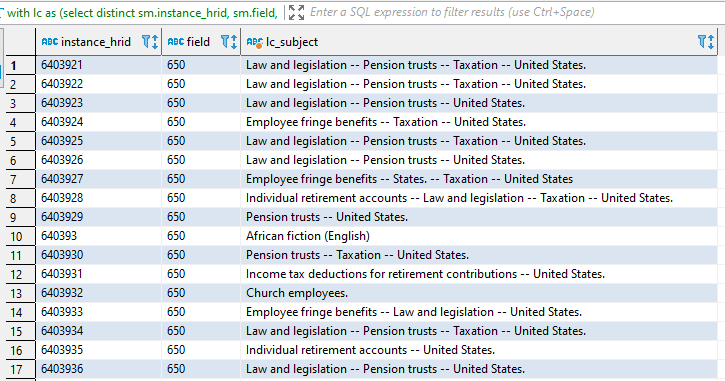Click 'Income tax deductions for retirement contributions' cell
725x381 pixels.
coord(479,274)
